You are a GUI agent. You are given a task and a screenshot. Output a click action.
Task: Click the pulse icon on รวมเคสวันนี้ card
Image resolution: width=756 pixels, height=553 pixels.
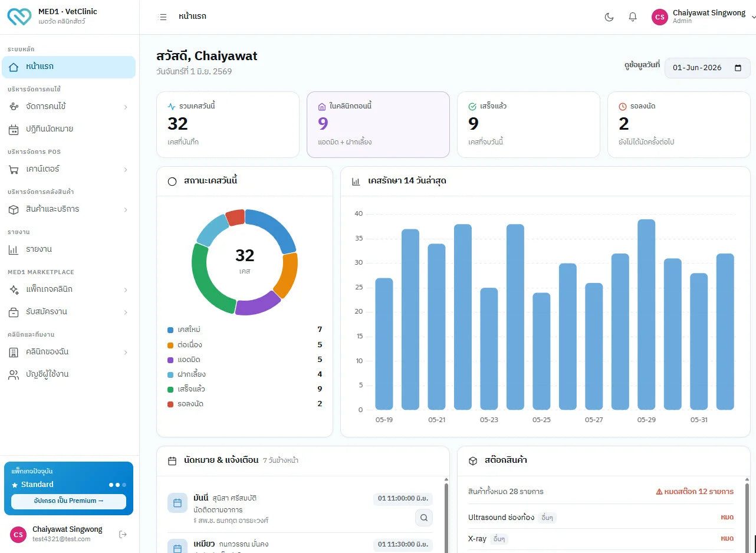point(172,107)
